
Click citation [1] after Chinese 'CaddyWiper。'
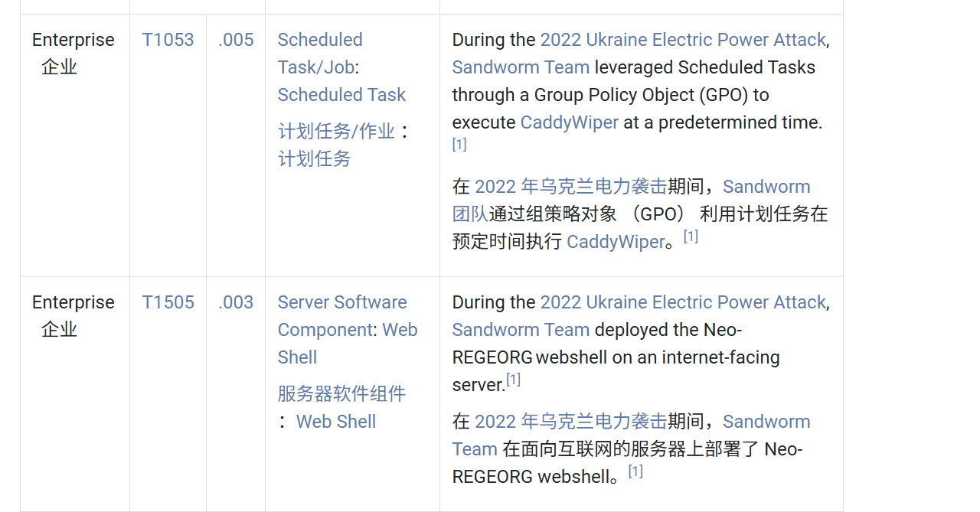(691, 236)
